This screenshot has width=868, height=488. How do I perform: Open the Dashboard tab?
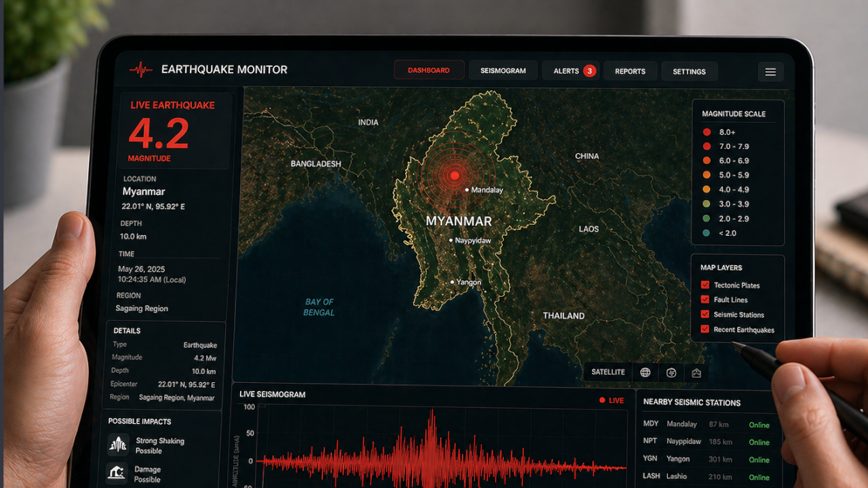(429, 70)
